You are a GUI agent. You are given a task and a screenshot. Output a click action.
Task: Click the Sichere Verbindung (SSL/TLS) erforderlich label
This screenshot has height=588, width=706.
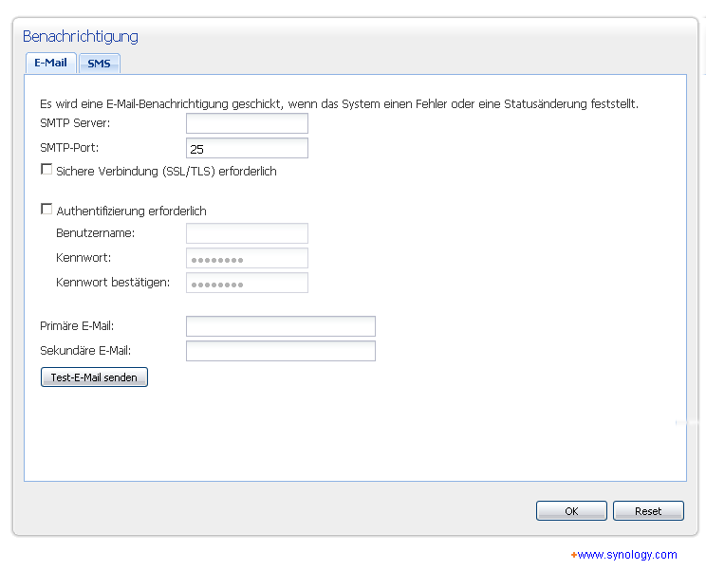166,172
